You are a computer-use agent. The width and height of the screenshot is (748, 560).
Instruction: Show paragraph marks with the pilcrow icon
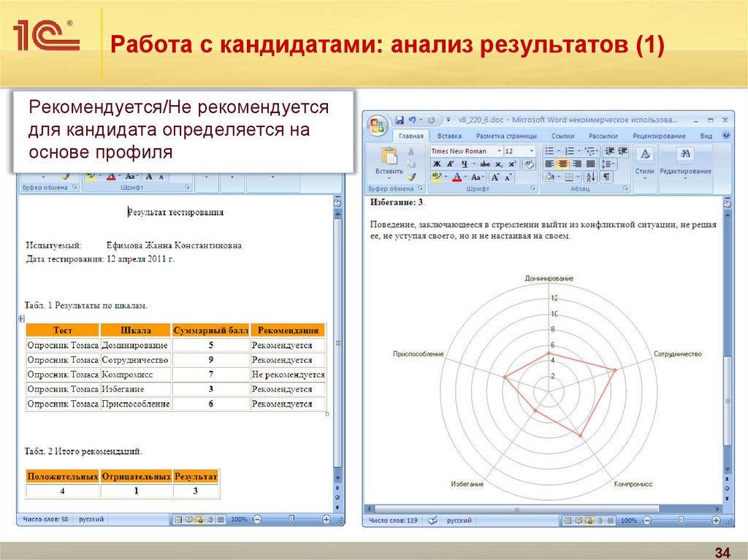coord(607,177)
